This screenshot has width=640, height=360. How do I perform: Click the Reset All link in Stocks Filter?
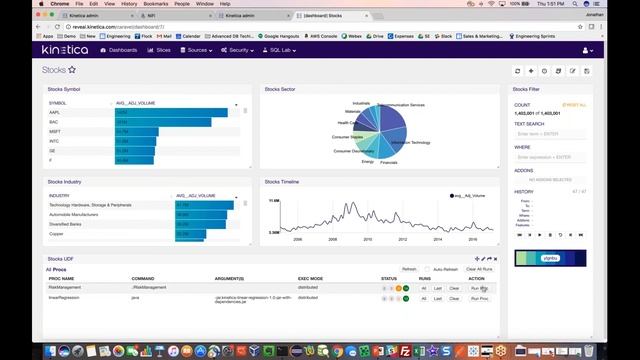pos(574,105)
